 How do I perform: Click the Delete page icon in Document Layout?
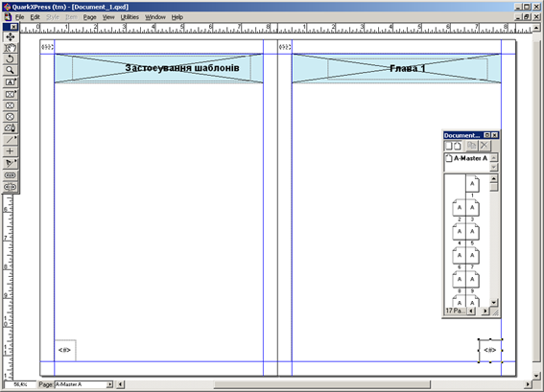click(485, 146)
